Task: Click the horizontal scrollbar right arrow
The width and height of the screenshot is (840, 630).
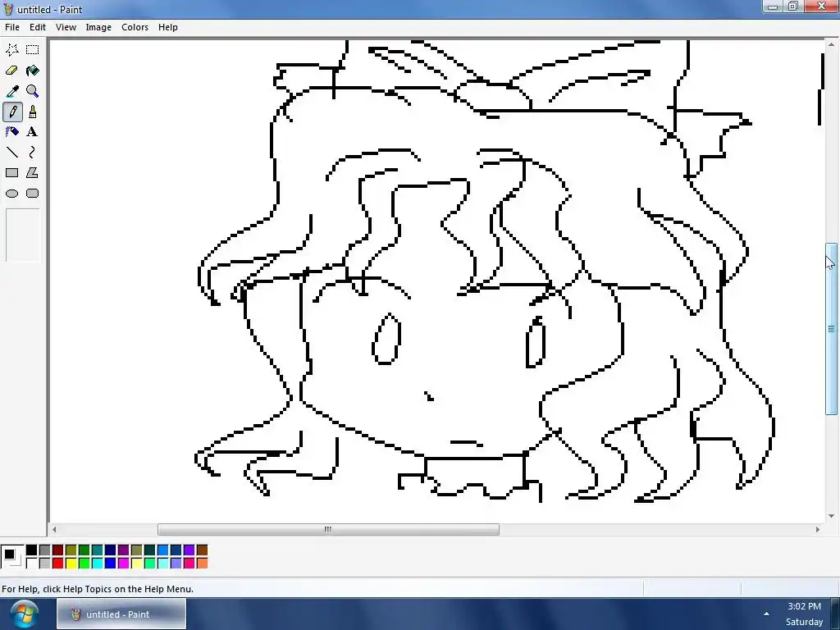Action: point(818,530)
